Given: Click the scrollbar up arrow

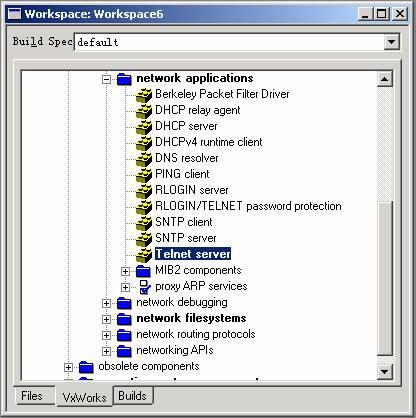Looking at the screenshot, I should (385, 79).
